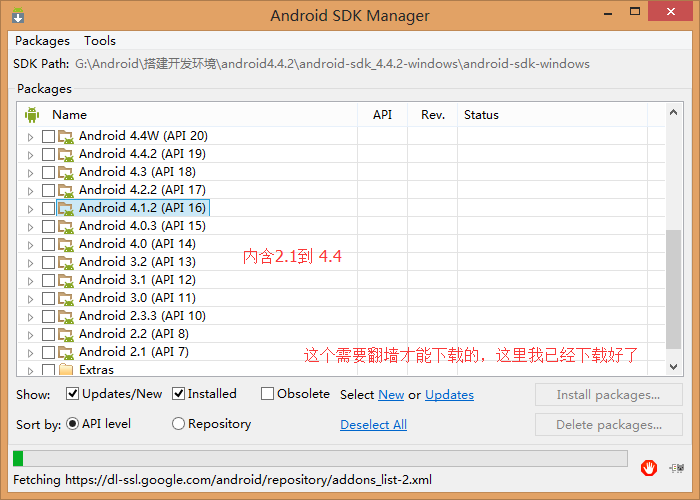Click the Android 3.2 (API 13) folder icon
The height and width of the screenshot is (500, 700).
tap(66, 262)
